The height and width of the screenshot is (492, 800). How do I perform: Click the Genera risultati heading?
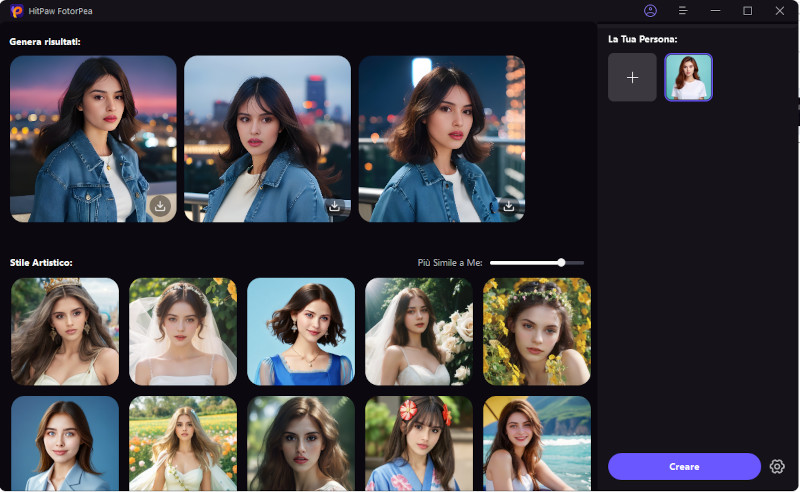tap(45, 42)
